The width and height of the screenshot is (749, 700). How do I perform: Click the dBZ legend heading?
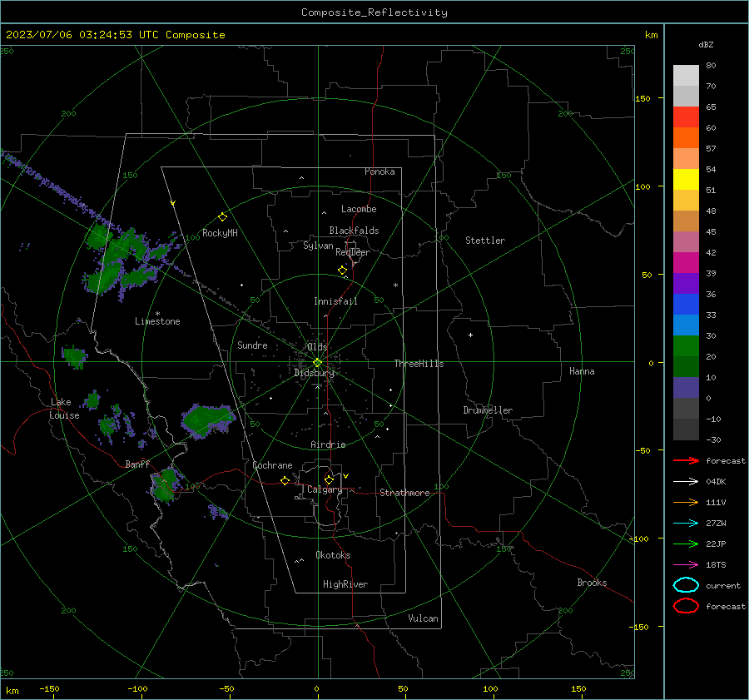coord(706,44)
